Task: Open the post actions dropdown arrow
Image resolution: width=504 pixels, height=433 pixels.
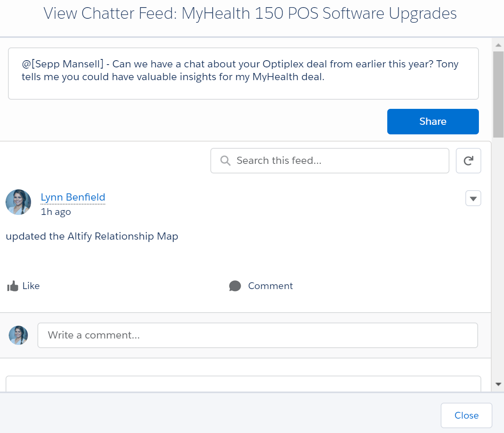Action: pos(473,198)
